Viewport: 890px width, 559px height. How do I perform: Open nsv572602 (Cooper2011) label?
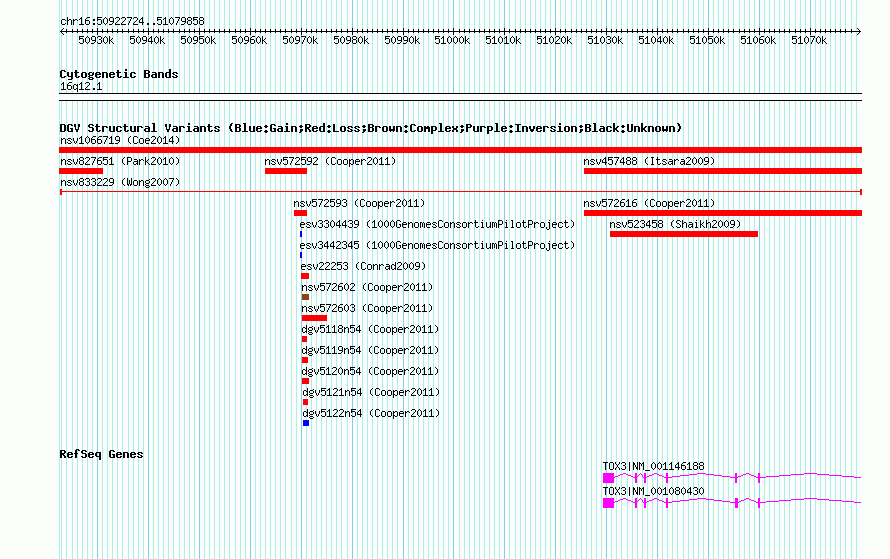pyautogui.click(x=367, y=287)
